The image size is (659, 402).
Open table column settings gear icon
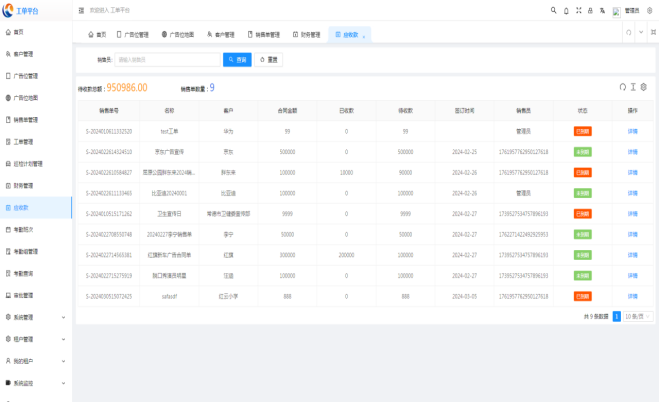tap(644, 87)
